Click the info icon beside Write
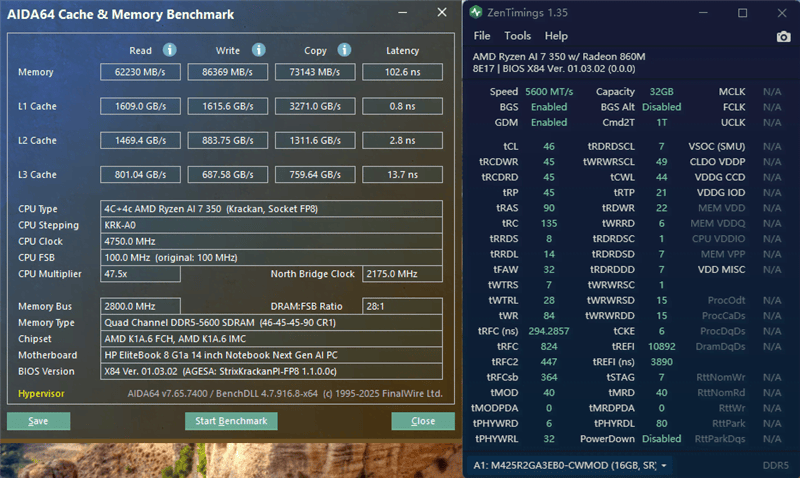 tap(258, 50)
